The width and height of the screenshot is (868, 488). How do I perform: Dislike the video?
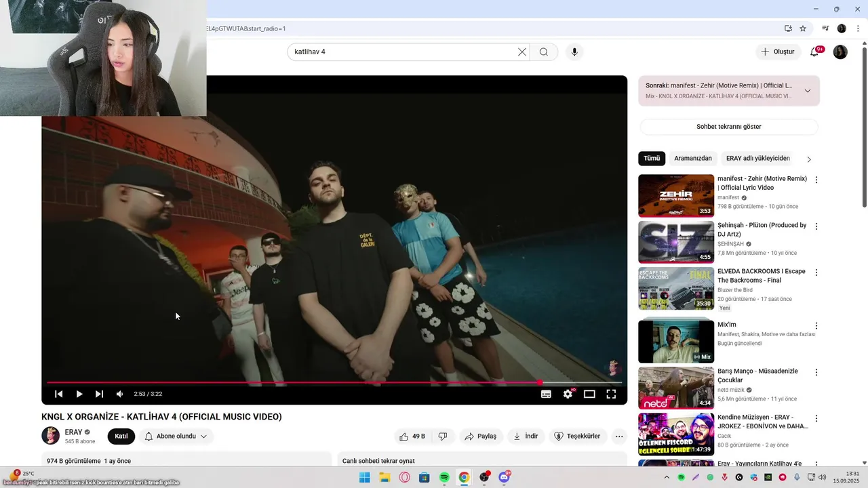coord(443,436)
